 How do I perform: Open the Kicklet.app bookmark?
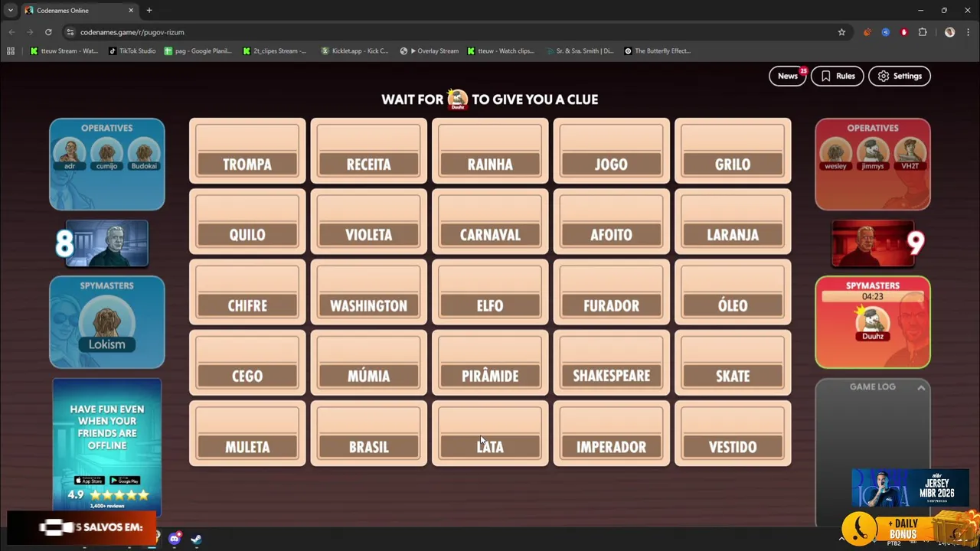point(355,51)
